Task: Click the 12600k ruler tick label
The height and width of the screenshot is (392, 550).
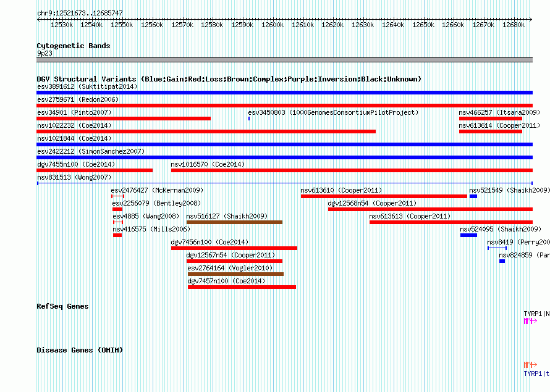Action: (x=272, y=25)
